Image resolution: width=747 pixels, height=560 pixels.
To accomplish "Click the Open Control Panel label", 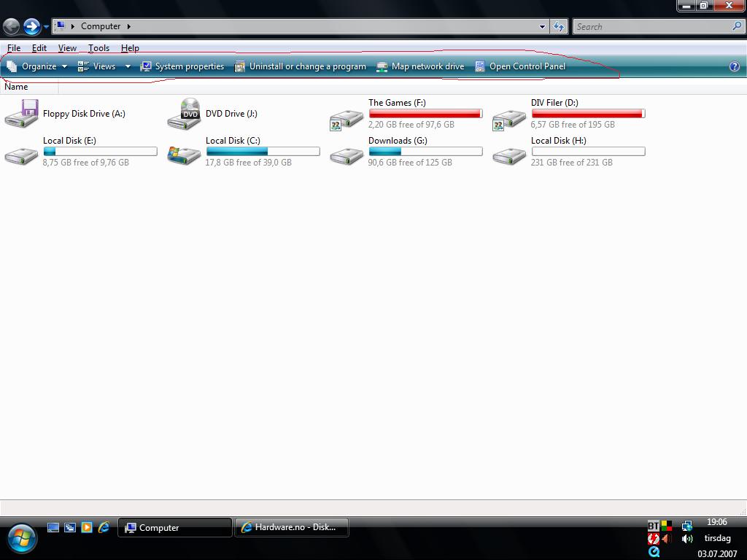I will [527, 66].
